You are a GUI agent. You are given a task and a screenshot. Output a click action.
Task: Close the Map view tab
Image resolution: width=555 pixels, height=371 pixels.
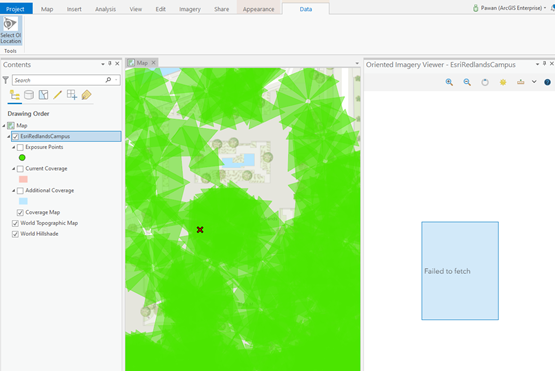pyautogui.click(x=153, y=63)
